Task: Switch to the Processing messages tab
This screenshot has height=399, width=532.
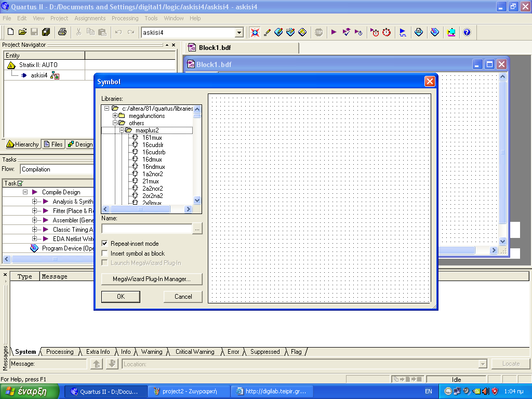Action: 60,352
